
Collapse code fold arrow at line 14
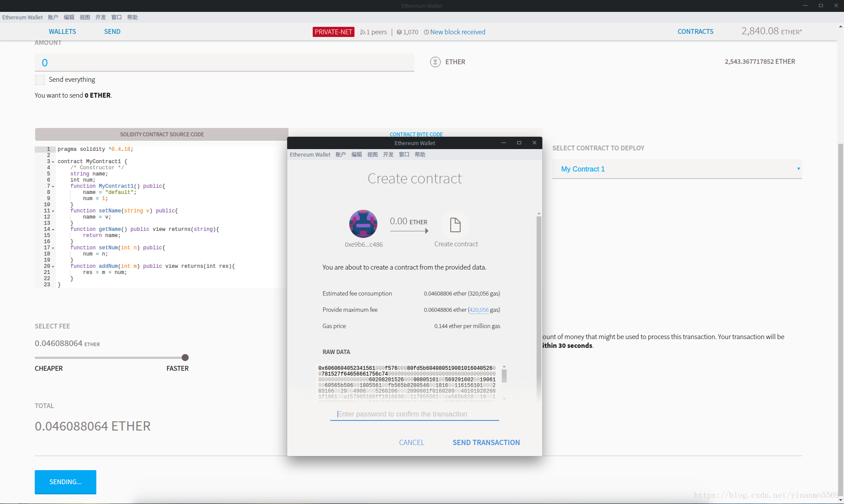coord(53,230)
